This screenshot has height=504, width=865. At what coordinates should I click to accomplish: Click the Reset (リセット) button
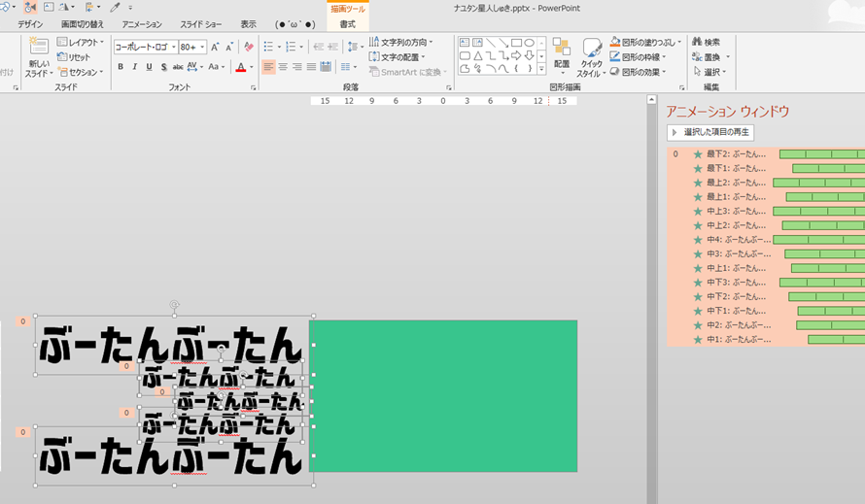click(x=73, y=57)
